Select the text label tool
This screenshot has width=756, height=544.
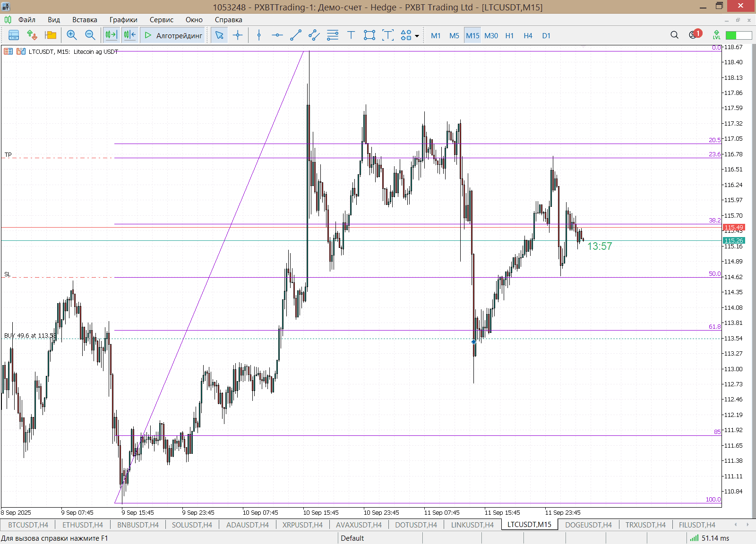[x=351, y=35]
